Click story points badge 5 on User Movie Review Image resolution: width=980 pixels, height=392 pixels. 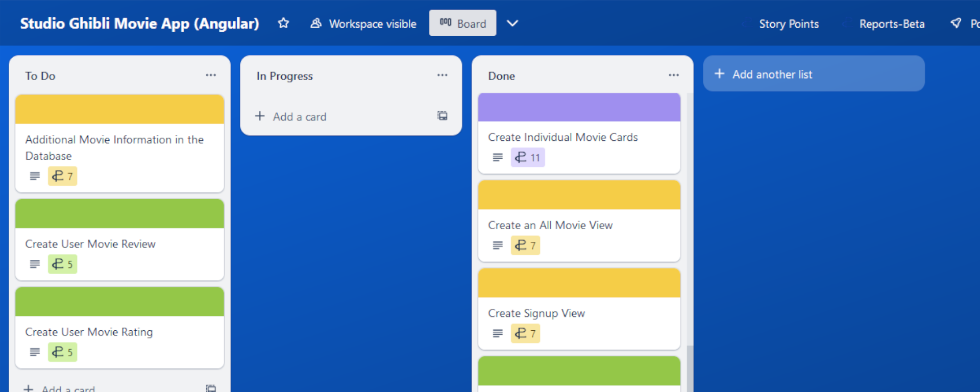(x=62, y=264)
